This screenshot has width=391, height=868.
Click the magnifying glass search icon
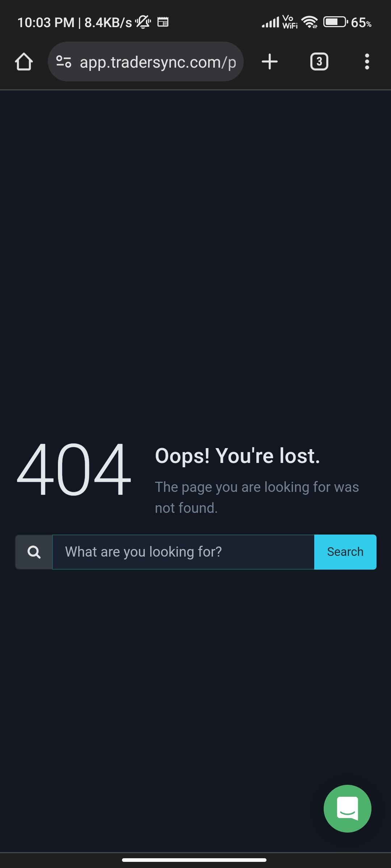click(x=34, y=552)
